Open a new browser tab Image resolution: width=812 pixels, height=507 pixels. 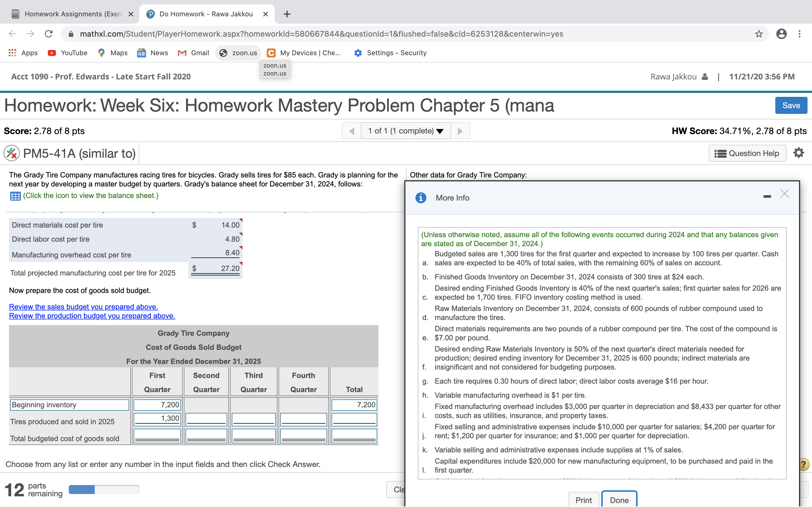[287, 14]
